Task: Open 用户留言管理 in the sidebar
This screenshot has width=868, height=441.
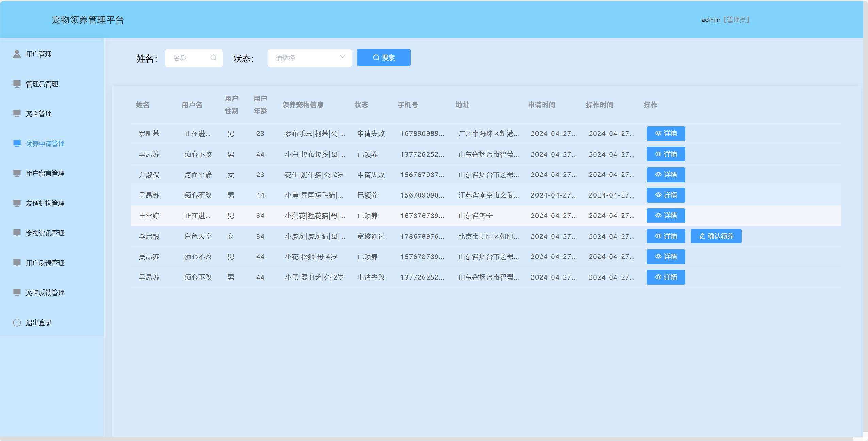Action: pos(45,173)
